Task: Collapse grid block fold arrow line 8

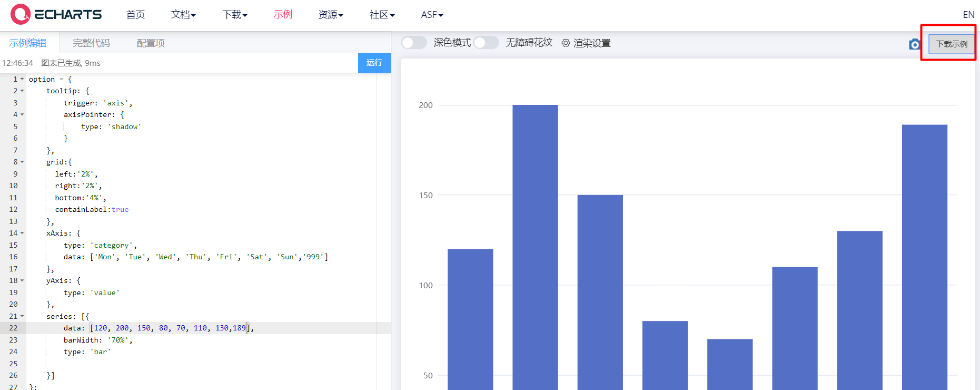Action: 22,162
